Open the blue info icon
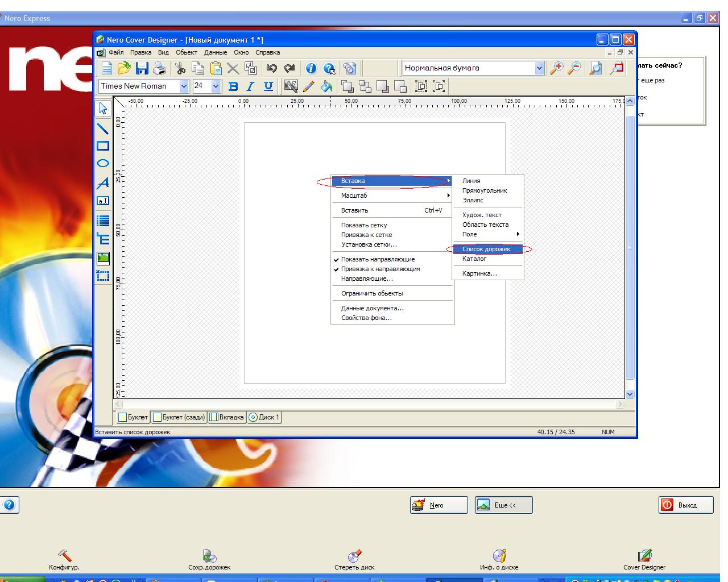This screenshot has height=582, width=728. [x=311, y=68]
